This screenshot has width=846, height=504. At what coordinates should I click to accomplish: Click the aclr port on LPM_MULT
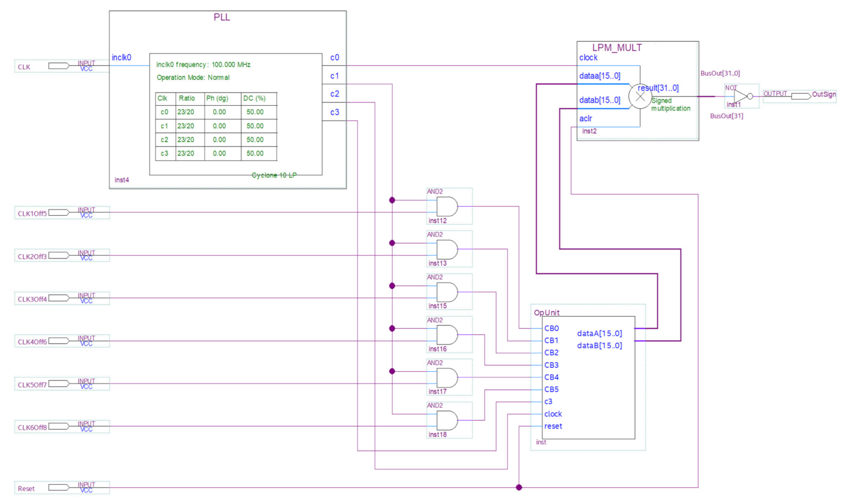coord(585,118)
